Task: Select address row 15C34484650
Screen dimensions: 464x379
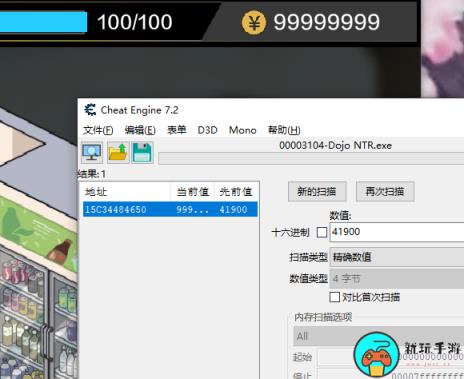Action: [170, 210]
